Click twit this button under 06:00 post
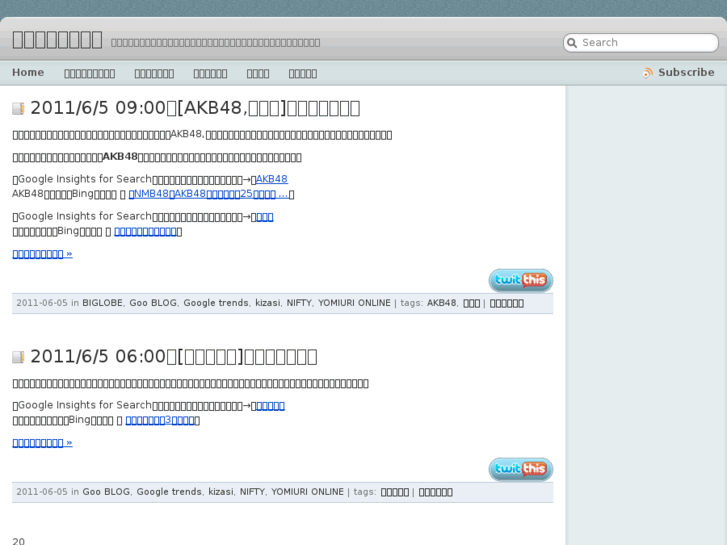Image resolution: width=727 pixels, height=545 pixels. [521, 469]
